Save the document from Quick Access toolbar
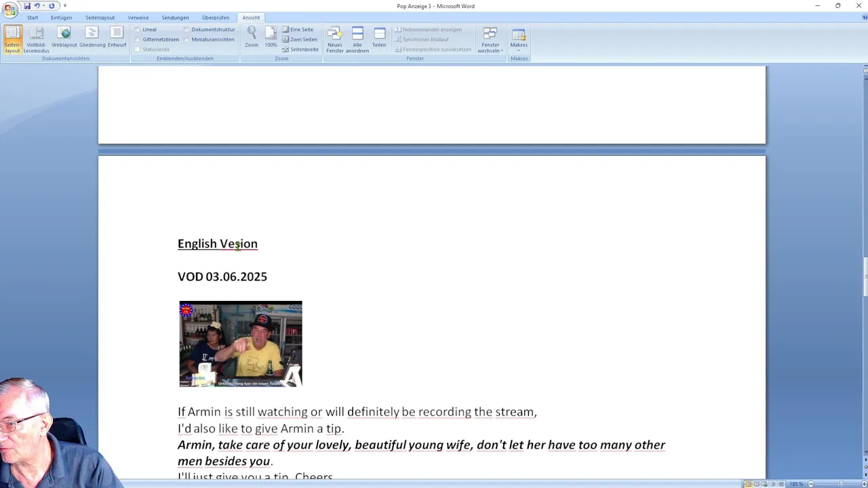The width and height of the screenshot is (868, 488). point(27,5)
